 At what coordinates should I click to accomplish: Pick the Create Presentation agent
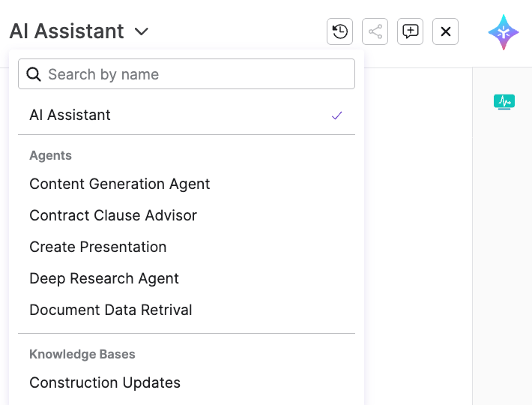pyautogui.click(x=97, y=247)
